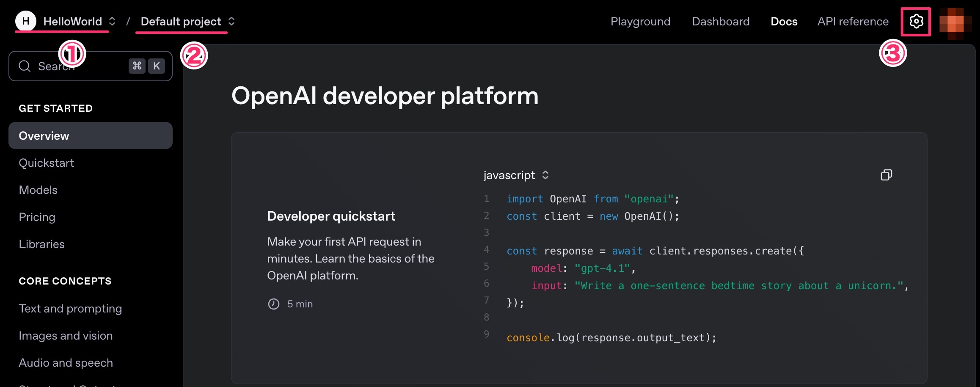The width and height of the screenshot is (980, 387).
Task: Open Text and prompting guide
Action: (70, 309)
